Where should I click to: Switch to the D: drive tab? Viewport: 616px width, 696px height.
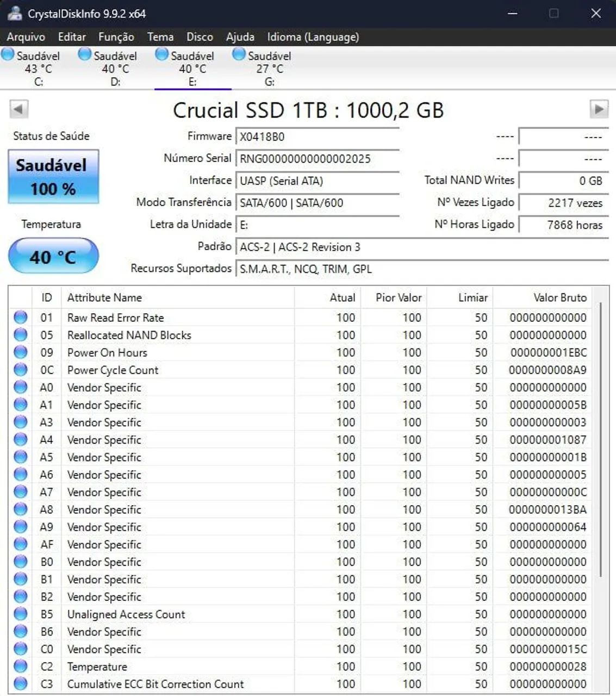pyautogui.click(x=115, y=68)
